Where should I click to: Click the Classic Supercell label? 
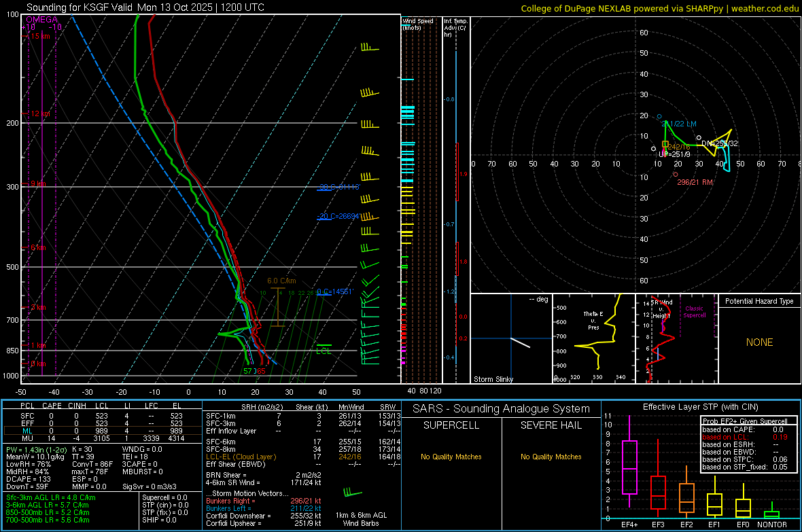(x=695, y=312)
